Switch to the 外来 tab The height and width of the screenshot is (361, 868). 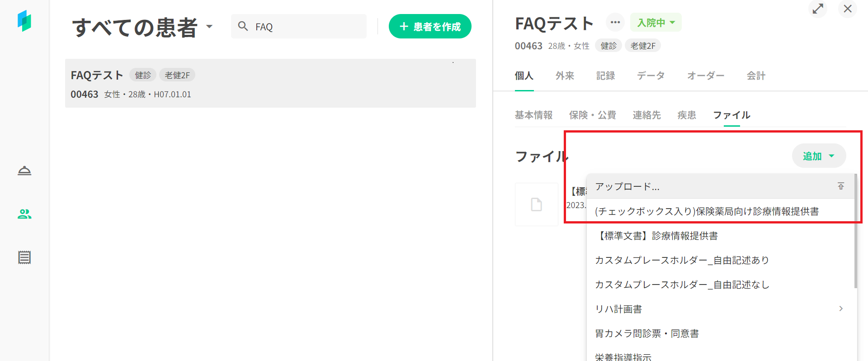point(565,76)
